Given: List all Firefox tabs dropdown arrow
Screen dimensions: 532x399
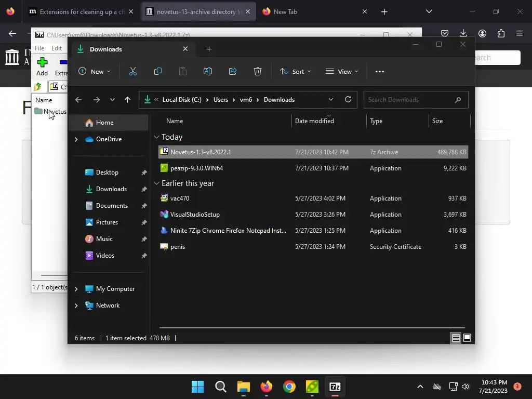Looking at the screenshot, I should coord(429,11).
